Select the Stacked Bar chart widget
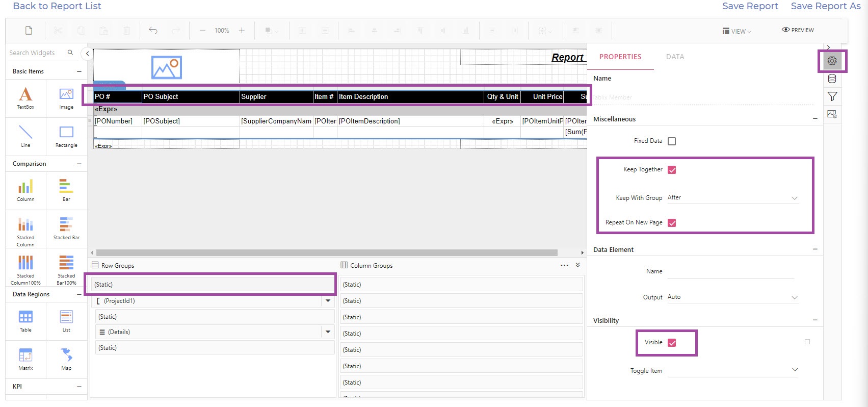The image size is (868, 407). click(66, 228)
